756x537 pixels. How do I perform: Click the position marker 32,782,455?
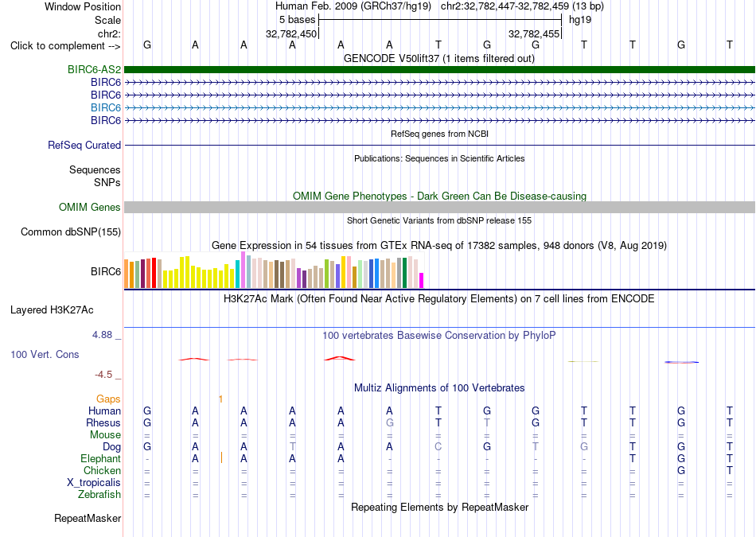click(x=534, y=33)
